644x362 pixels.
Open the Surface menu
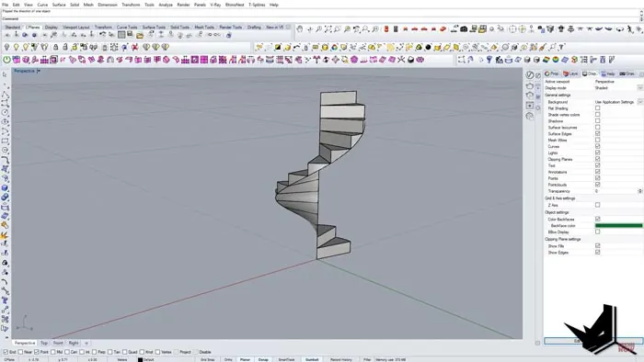59,5
